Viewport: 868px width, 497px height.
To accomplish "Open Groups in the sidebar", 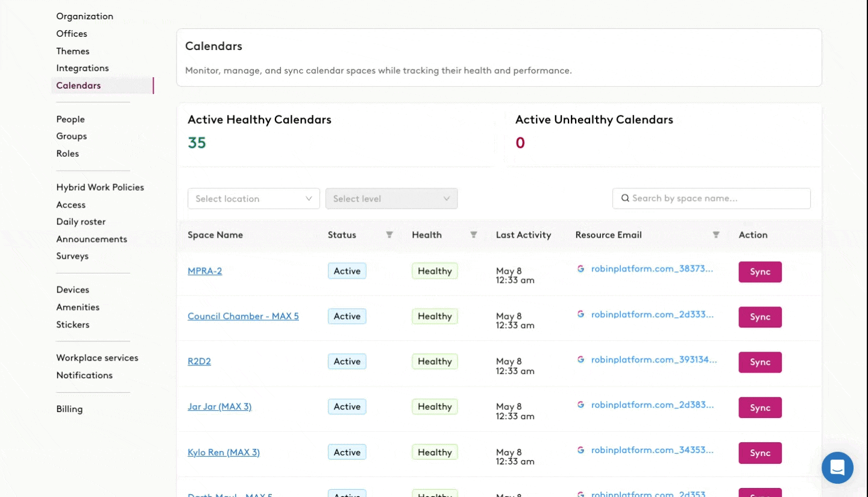I will [72, 136].
